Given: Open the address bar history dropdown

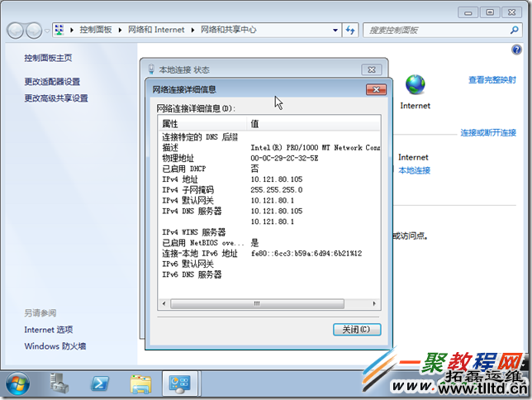Looking at the screenshot, I should pos(333,30).
